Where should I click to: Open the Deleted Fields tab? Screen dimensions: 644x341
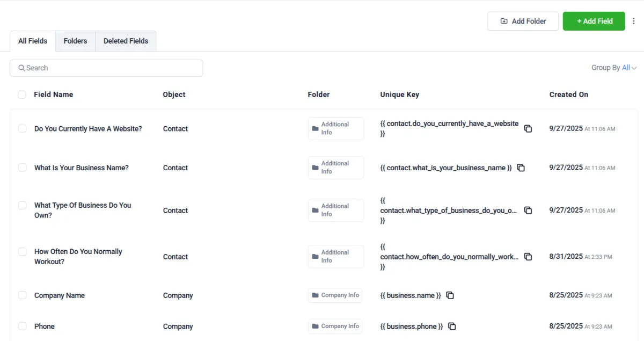tap(126, 41)
